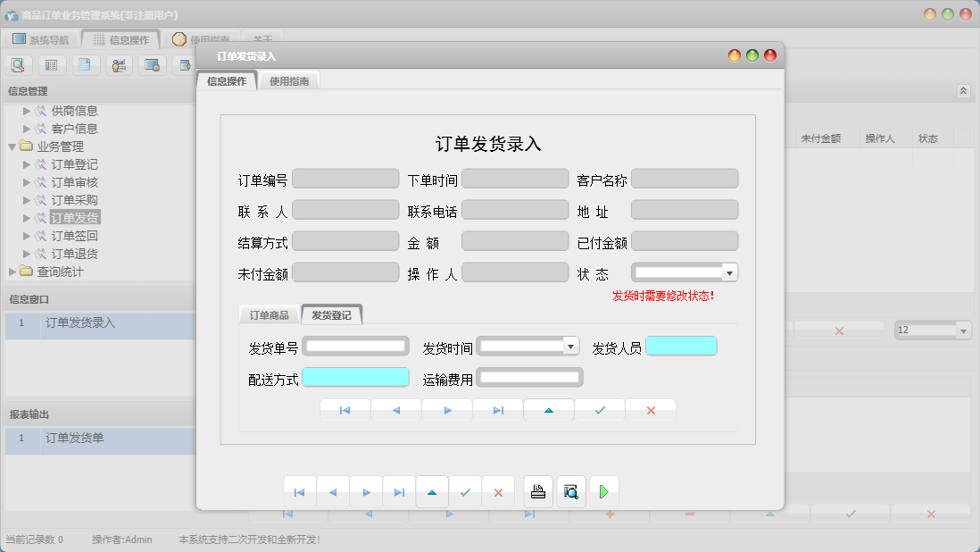This screenshot has width=980, height=552.
Task: Open print preview in the shipping dialog
Action: point(571,491)
